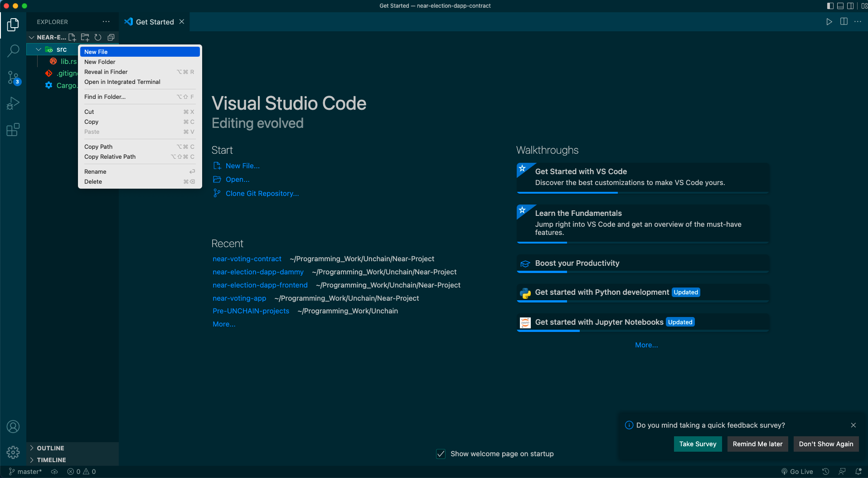Select New Folder from context menu
The image size is (868, 478).
point(140,62)
